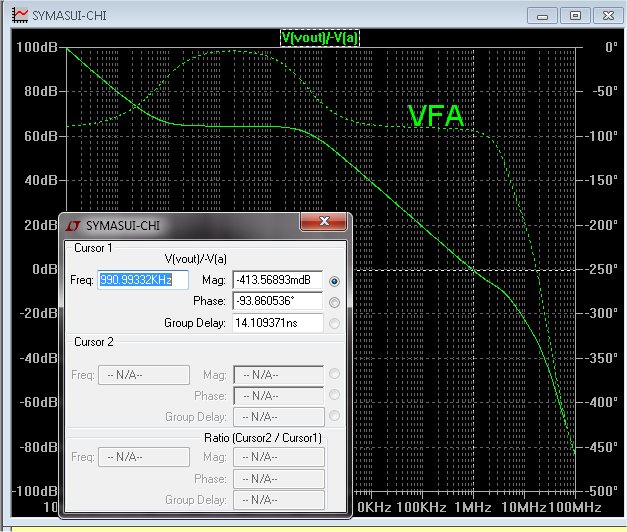This screenshot has height=532, width=627.
Task: Click the Cursor 1 Freq input field
Action: click(143, 280)
